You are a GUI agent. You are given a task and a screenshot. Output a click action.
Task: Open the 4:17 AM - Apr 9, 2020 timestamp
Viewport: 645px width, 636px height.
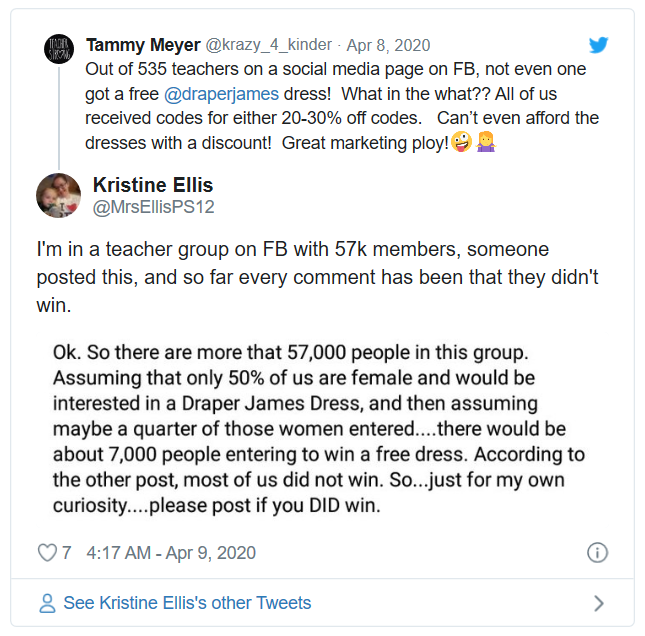click(x=171, y=552)
